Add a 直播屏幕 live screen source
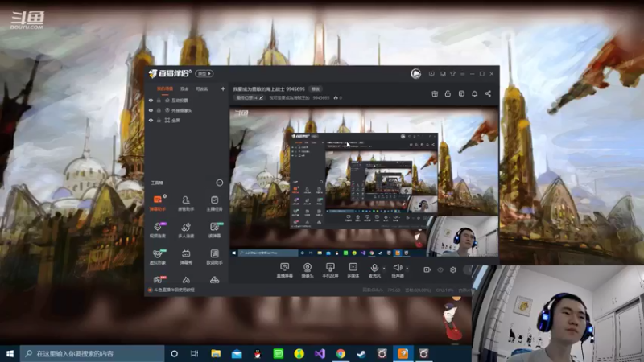644x362 pixels. click(x=285, y=270)
